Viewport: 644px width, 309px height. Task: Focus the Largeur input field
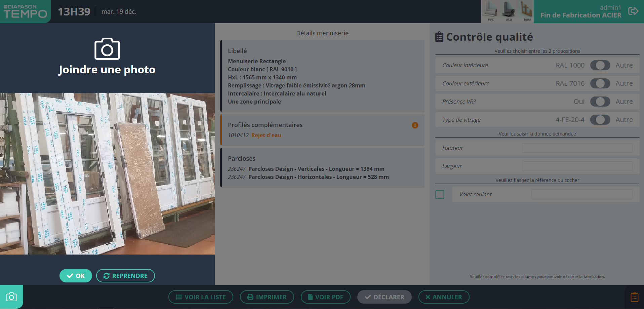[x=577, y=166]
